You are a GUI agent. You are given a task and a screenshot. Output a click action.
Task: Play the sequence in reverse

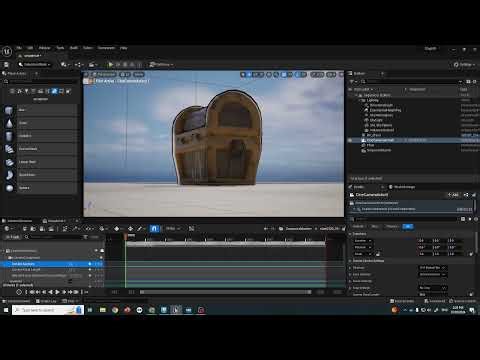coord(50,292)
